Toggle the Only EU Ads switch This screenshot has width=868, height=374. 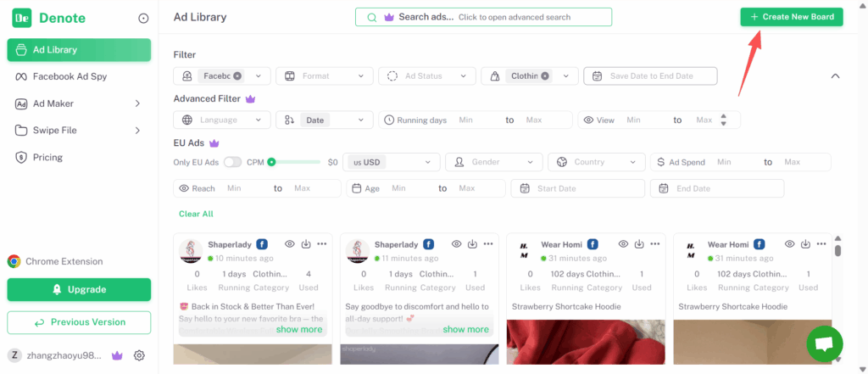coord(232,162)
